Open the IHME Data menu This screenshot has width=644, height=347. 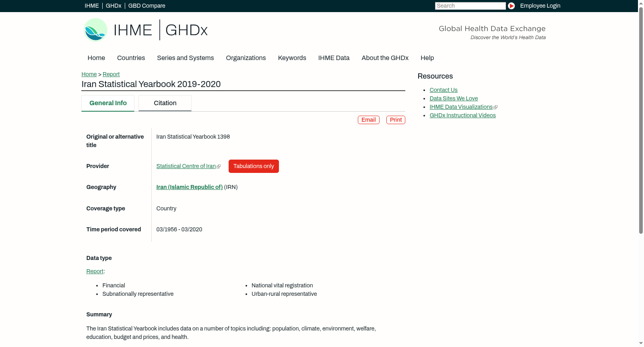click(334, 58)
